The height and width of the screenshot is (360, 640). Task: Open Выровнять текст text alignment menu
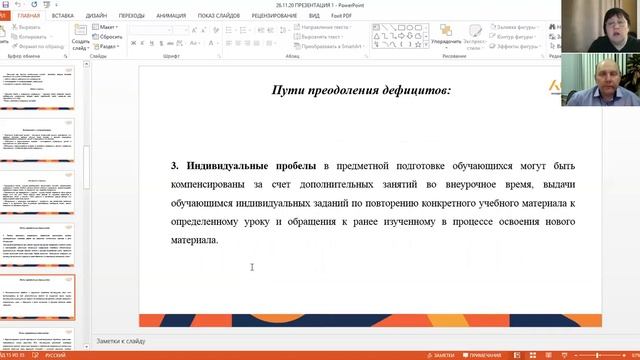pos(318,37)
